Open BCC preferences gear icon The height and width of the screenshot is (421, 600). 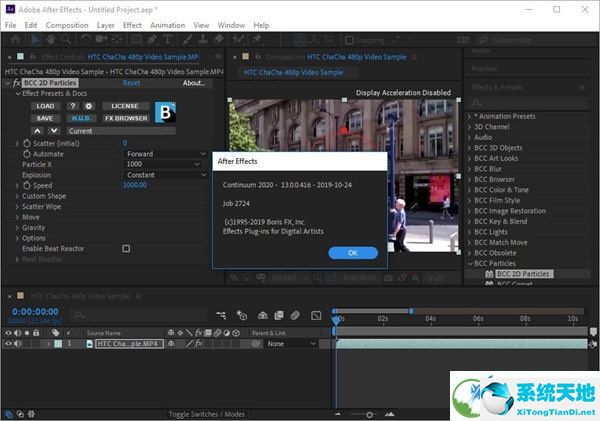[88, 106]
